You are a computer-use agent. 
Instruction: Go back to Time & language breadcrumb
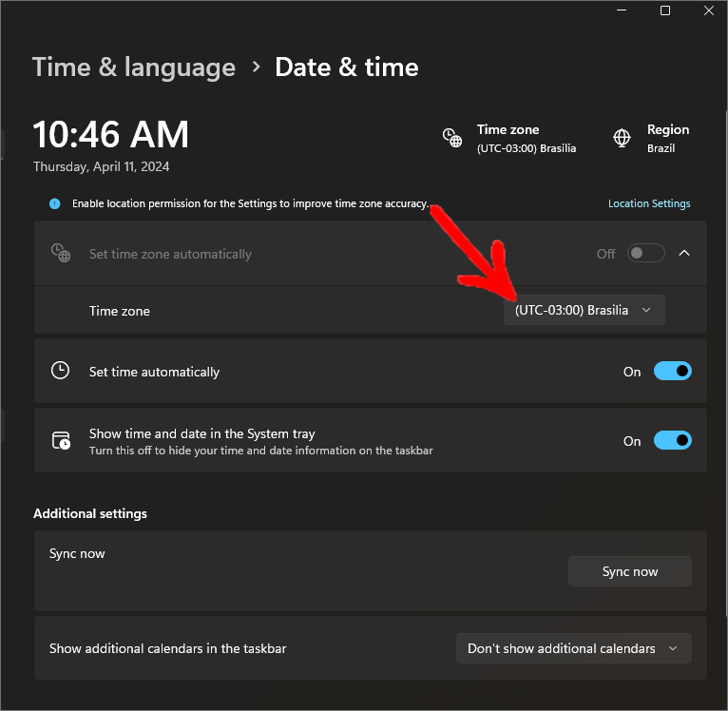(x=134, y=67)
